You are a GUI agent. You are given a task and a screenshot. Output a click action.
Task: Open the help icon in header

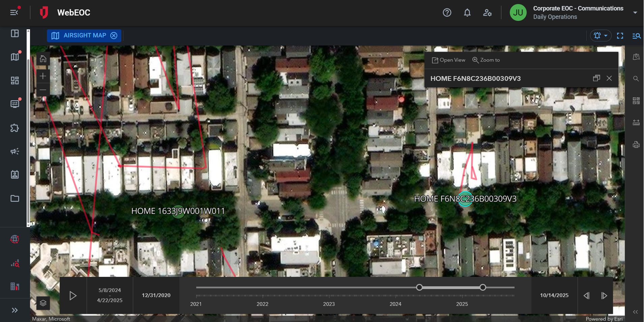(x=447, y=13)
